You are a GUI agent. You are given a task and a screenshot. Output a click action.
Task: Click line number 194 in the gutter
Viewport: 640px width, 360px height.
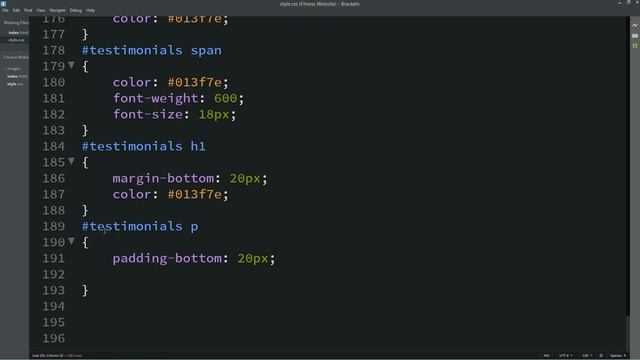point(53,306)
